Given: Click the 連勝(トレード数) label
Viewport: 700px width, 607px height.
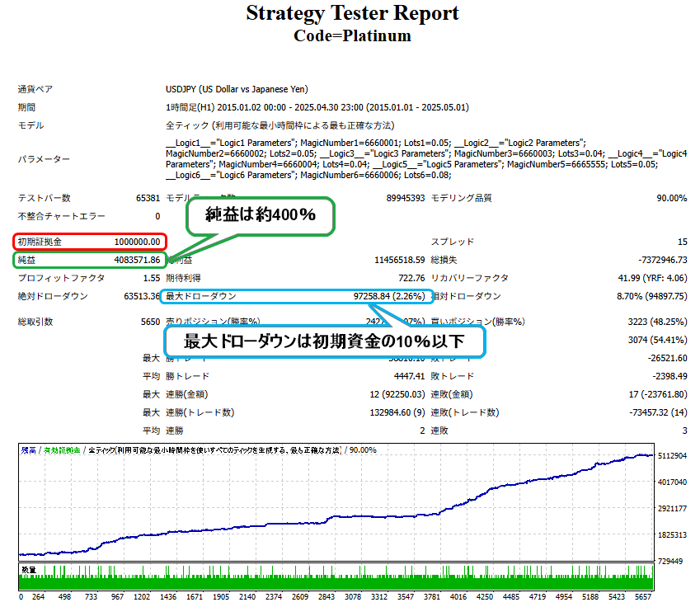Looking at the screenshot, I should (200, 412).
